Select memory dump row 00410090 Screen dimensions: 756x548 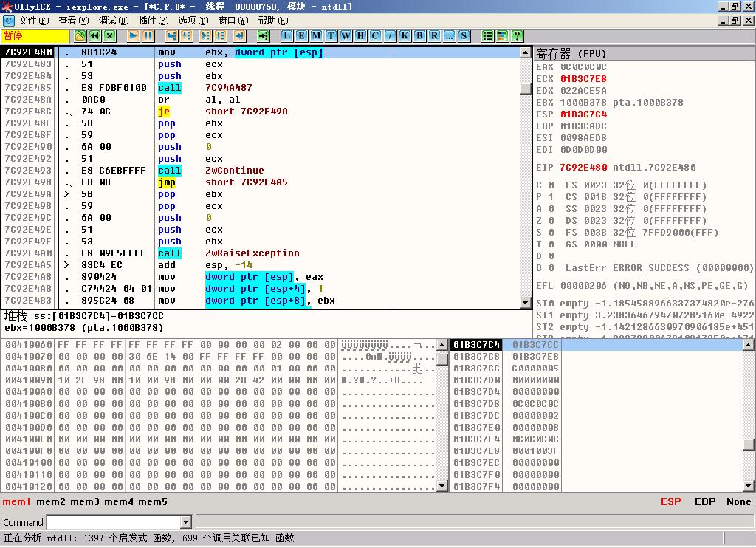point(219,380)
